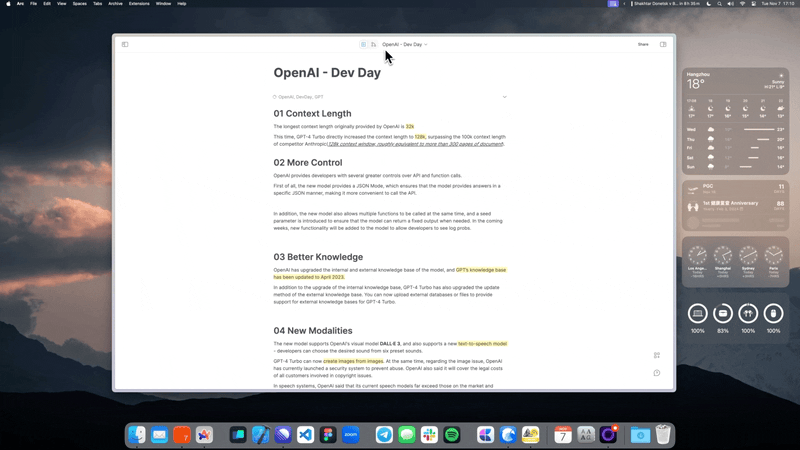Open Mail app in the dock
This screenshot has height=450, width=800.
tap(159, 435)
